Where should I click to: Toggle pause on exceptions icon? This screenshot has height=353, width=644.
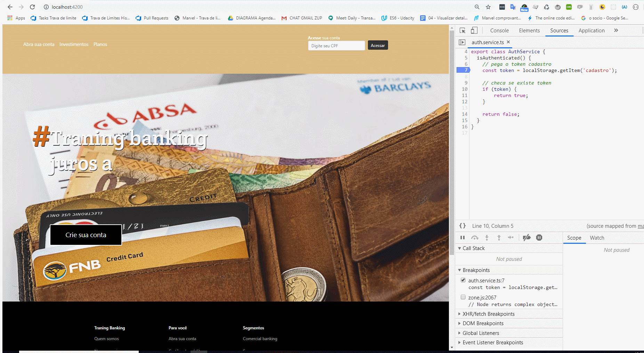pos(539,238)
